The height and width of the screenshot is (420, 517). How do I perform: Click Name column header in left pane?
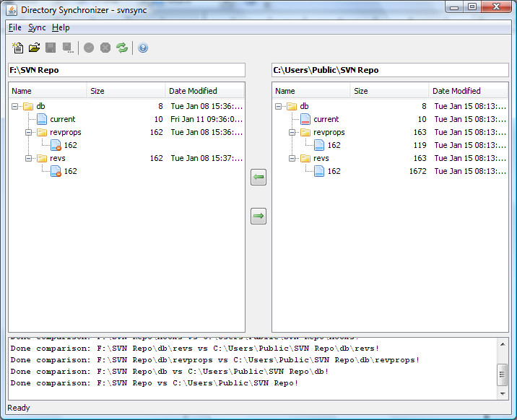tap(48, 91)
